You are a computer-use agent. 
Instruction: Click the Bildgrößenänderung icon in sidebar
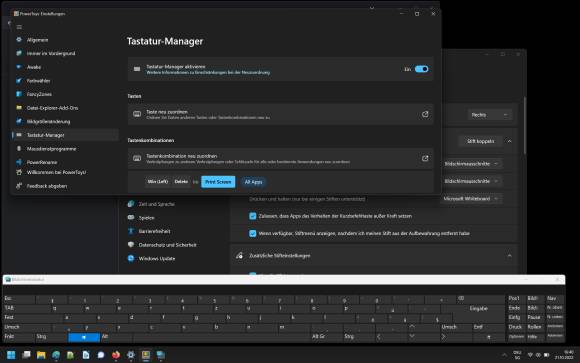pyautogui.click(x=19, y=121)
